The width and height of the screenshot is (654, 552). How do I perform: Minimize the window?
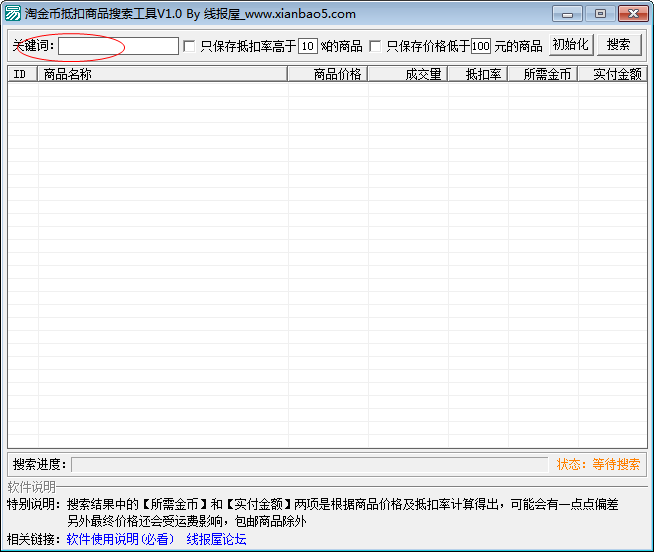point(567,14)
